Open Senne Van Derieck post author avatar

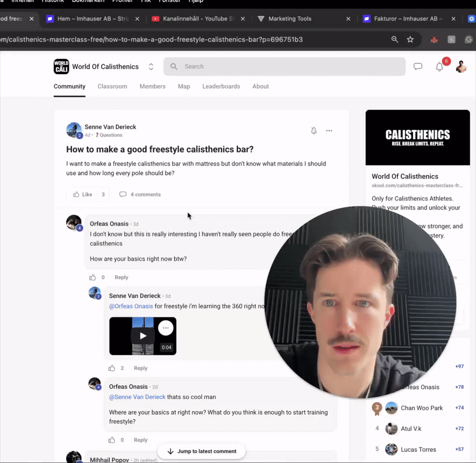tap(74, 130)
